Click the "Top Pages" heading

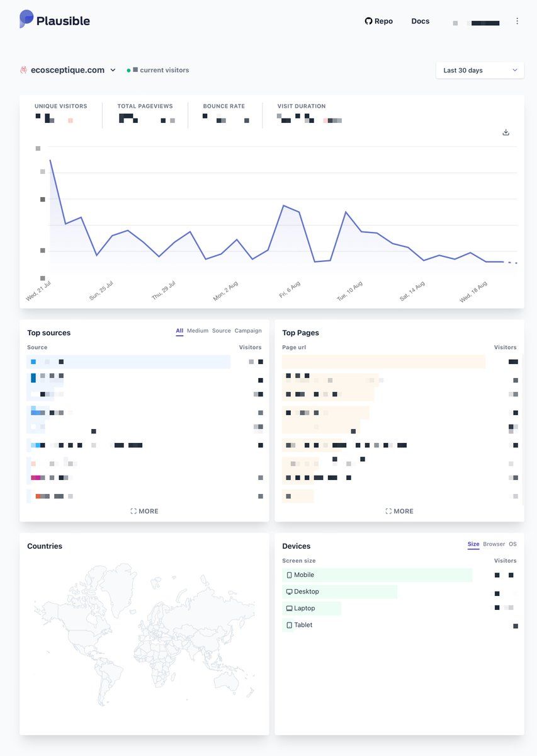301,333
